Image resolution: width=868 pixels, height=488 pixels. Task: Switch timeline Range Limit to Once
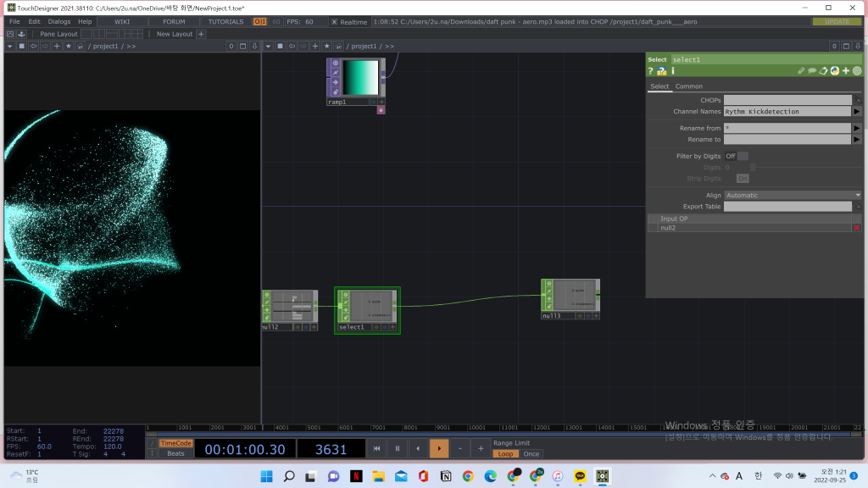pos(531,454)
